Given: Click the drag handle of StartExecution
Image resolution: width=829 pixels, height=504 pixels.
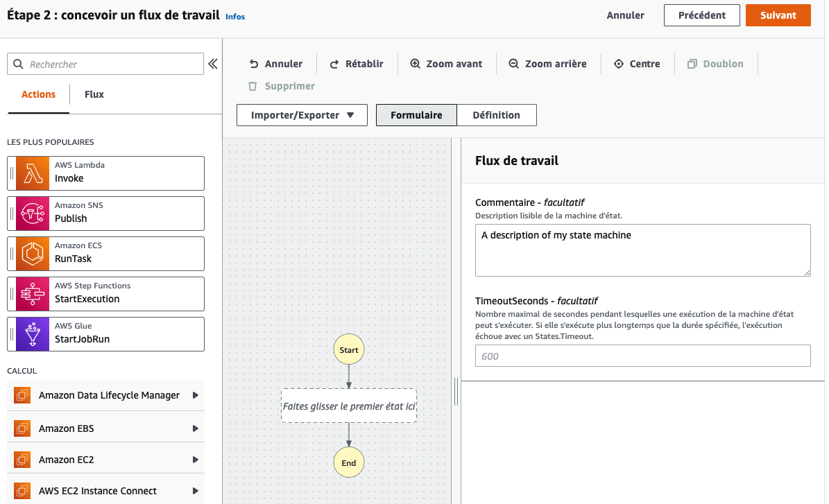Looking at the screenshot, I should tap(12, 294).
